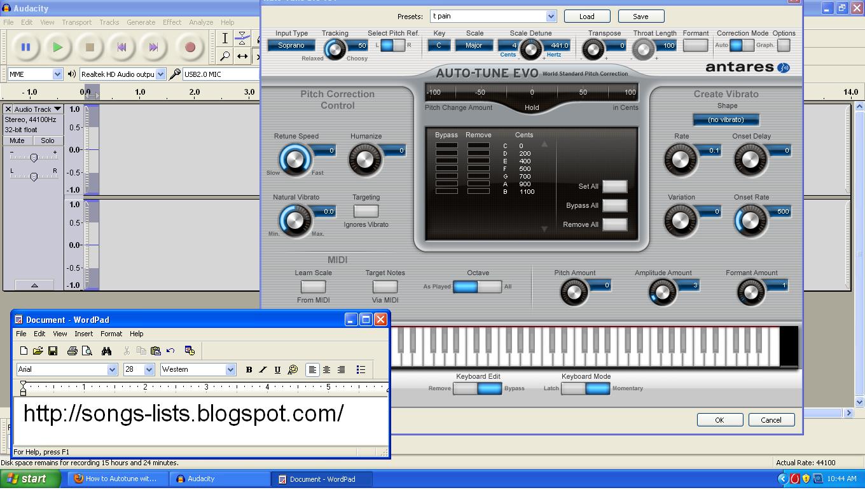Image resolution: width=865 pixels, height=504 pixels.
Task: Open Input Type selector showing Soprano
Action: pyautogui.click(x=291, y=45)
